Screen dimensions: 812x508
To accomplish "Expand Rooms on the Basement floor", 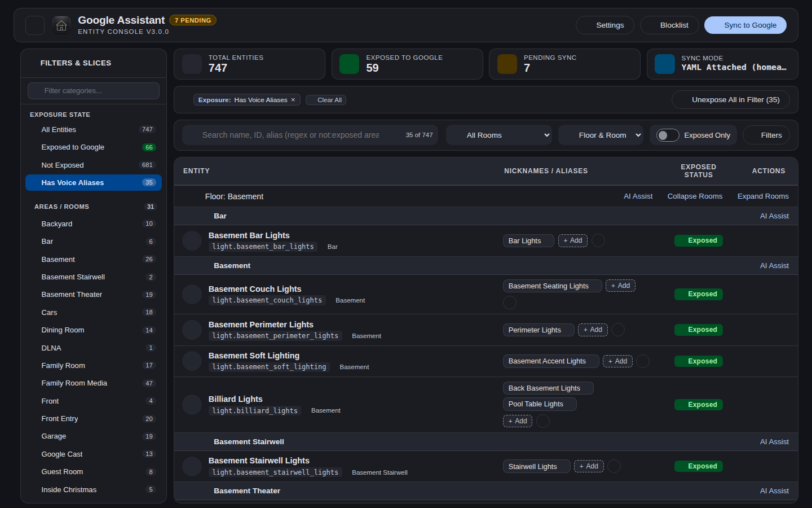I will tap(763, 196).
